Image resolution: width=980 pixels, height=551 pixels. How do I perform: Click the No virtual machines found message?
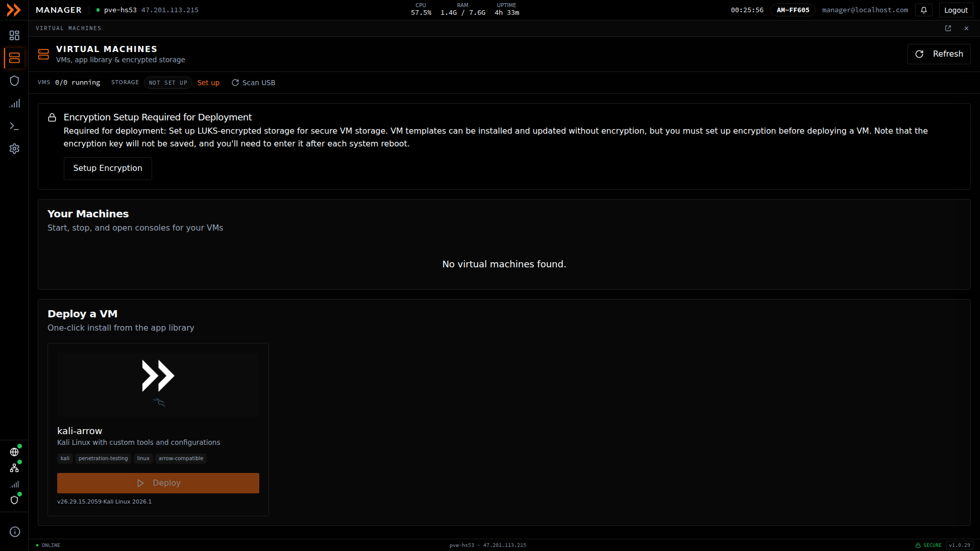[504, 264]
